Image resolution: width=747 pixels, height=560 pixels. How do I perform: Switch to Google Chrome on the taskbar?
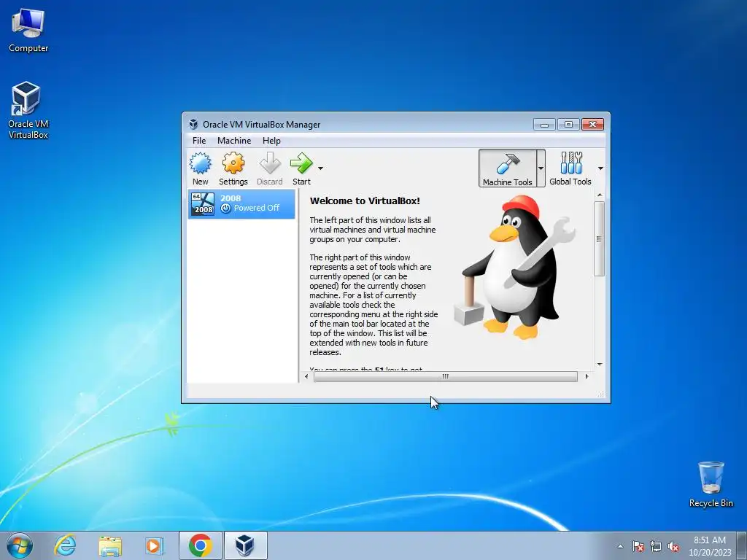(x=201, y=545)
